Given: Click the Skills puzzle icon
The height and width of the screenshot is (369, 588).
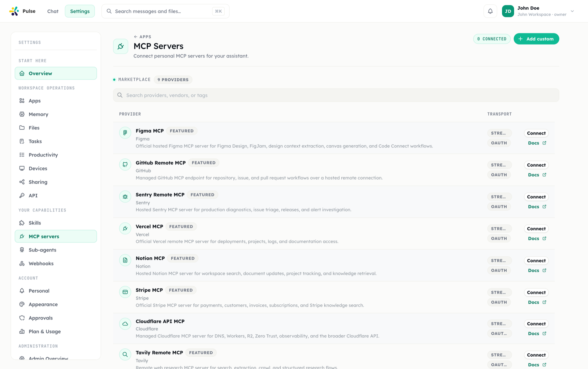Looking at the screenshot, I should coord(22,223).
